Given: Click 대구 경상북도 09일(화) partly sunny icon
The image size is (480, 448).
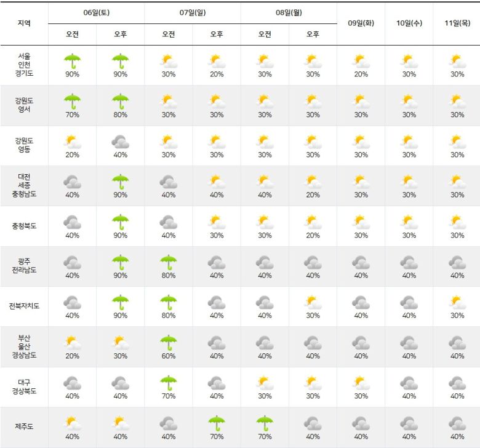Looking at the screenshot, I should (x=361, y=383).
